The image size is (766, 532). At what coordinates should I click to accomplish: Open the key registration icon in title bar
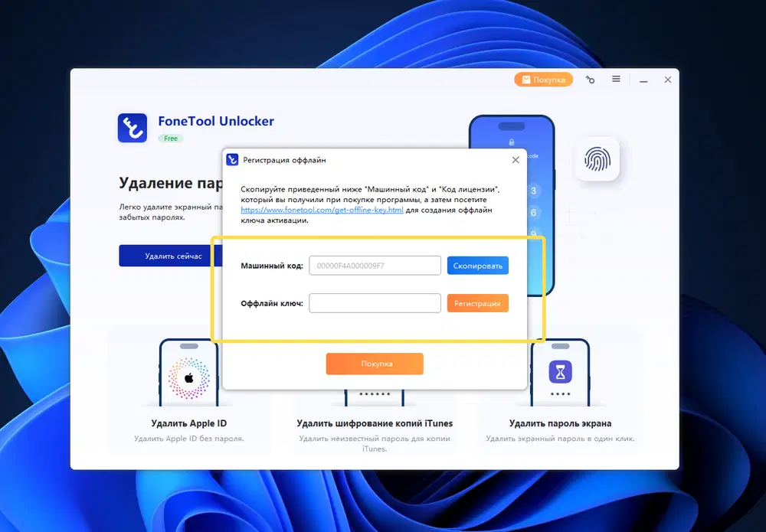click(590, 80)
